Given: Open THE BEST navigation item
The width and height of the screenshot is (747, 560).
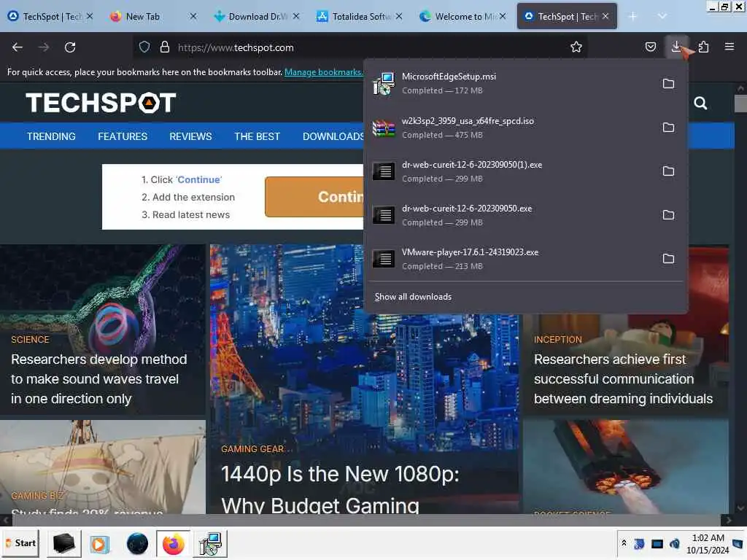Looking at the screenshot, I should click(257, 136).
